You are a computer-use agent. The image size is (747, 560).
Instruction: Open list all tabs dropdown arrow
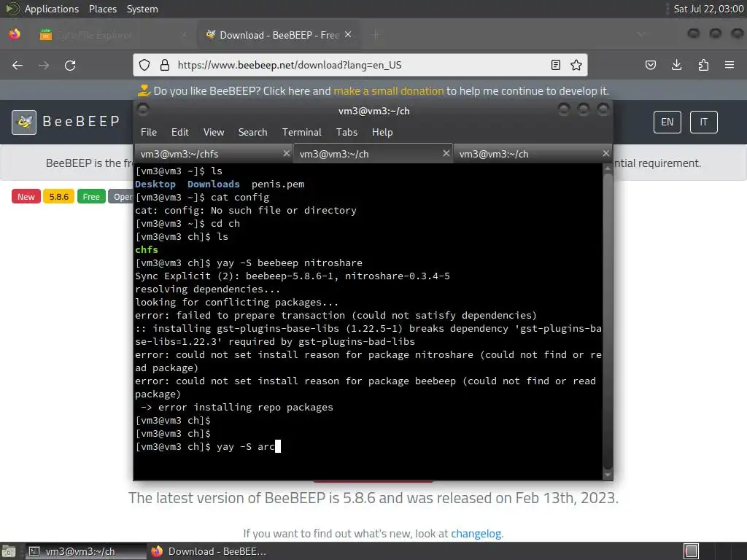[x=640, y=35]
